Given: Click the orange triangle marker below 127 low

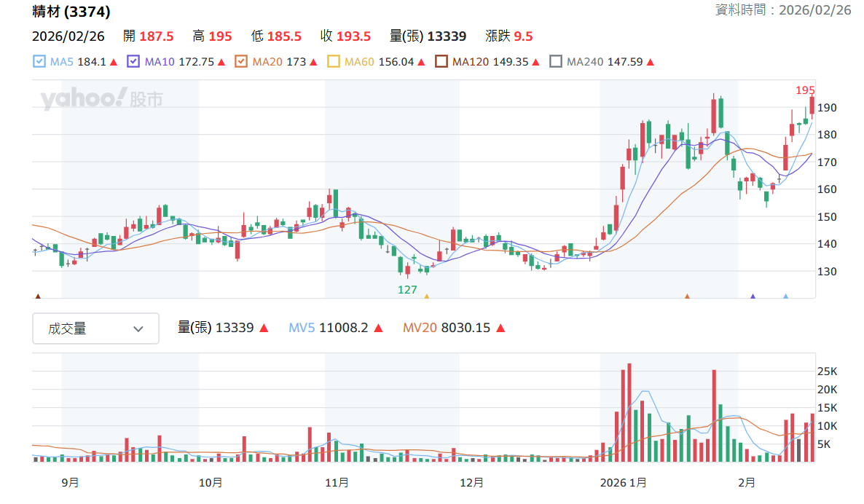Looking at the screenshot, I should pyautogui.click(x=426, y=296).
